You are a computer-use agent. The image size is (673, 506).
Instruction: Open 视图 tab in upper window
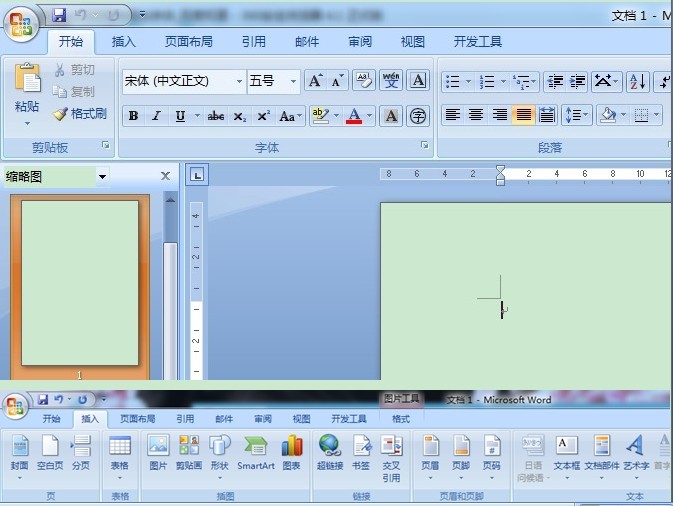coord(413,42)
